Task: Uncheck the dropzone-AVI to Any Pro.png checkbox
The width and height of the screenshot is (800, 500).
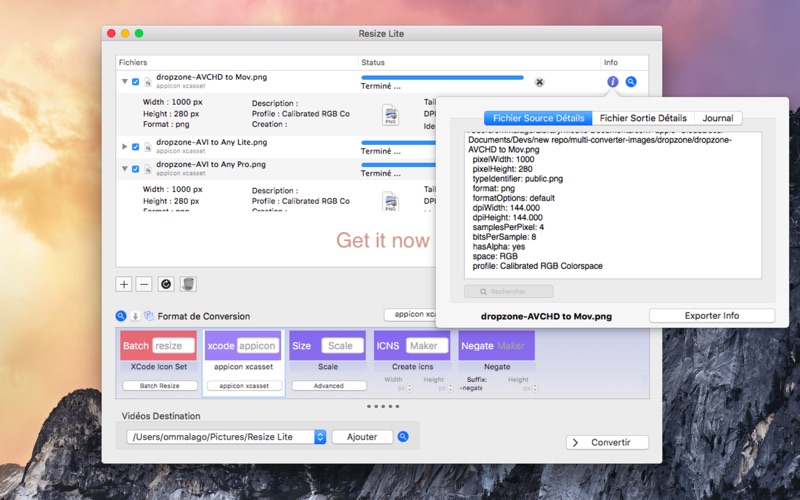Action: click(136, 169)
